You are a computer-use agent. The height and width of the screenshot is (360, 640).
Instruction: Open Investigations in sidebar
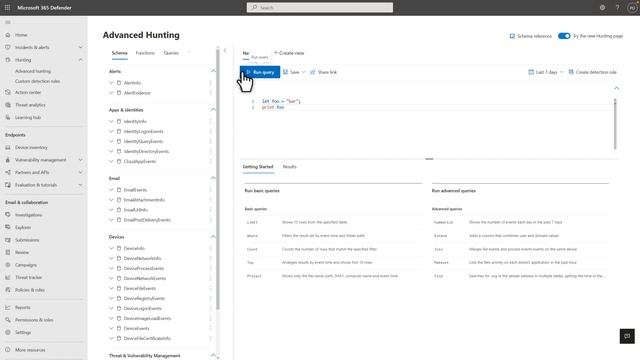tap(29, 215)
